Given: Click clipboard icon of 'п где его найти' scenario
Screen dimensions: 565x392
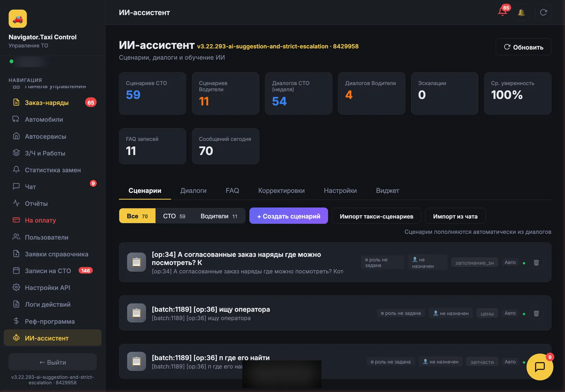Looking at the screenshot, I should 136,361.
